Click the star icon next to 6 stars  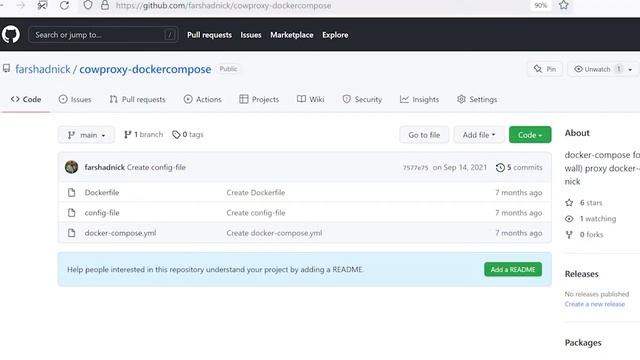coord(569,202)
